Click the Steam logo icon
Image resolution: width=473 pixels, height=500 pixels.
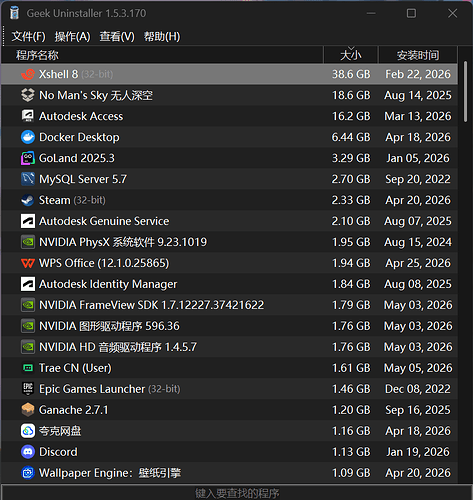point(28,200)
